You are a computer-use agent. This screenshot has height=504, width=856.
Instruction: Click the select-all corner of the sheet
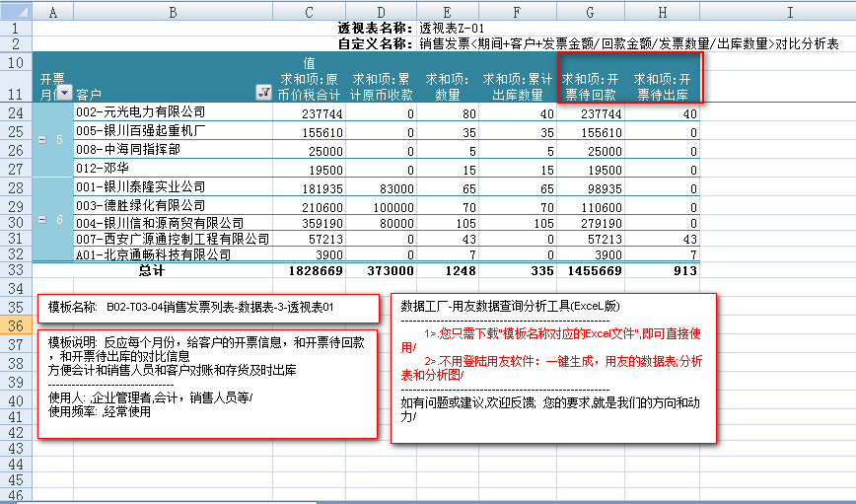coord(16,11)
